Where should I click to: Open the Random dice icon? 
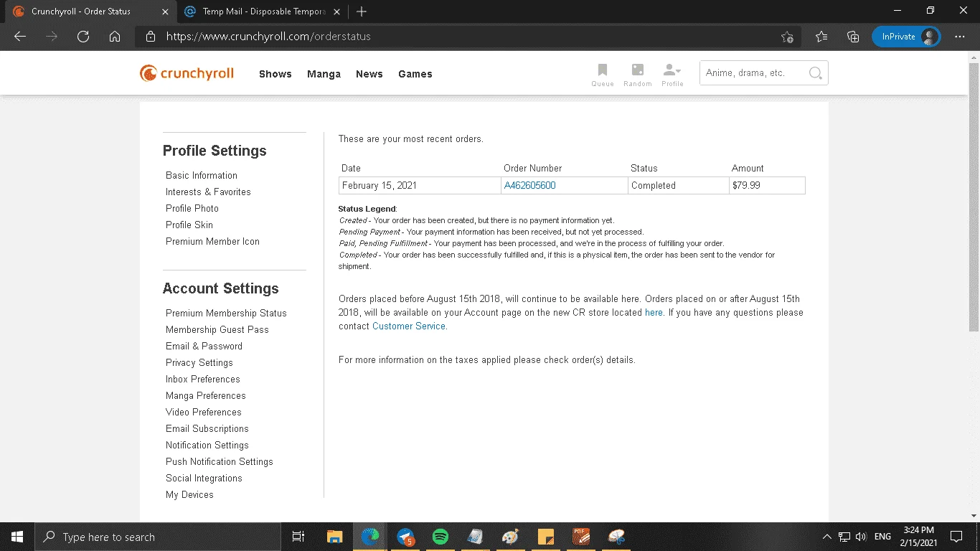point(637,74)
